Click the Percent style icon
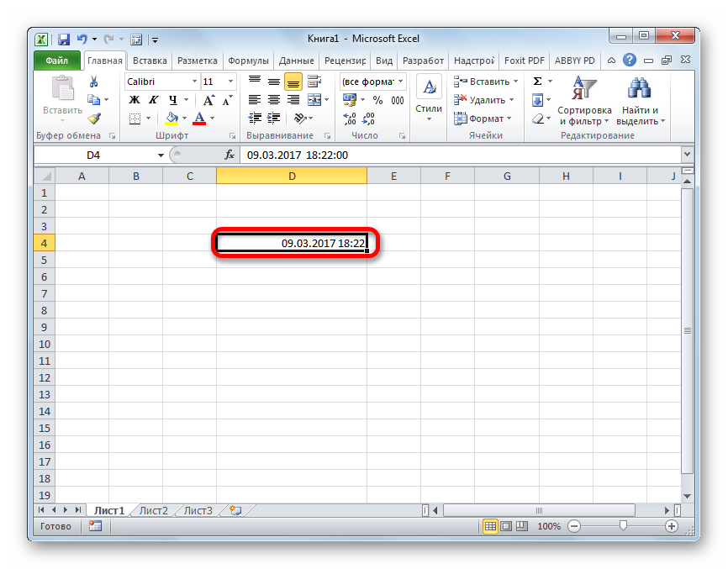Image resolution: width=728 pixels, height=569 pixels. click(x=377, y=100)
